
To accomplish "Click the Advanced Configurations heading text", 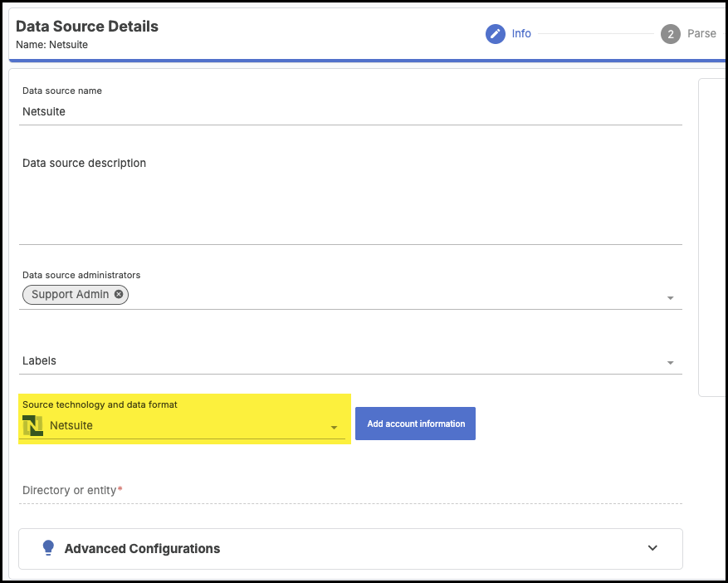I will click(x=142, y=548).
